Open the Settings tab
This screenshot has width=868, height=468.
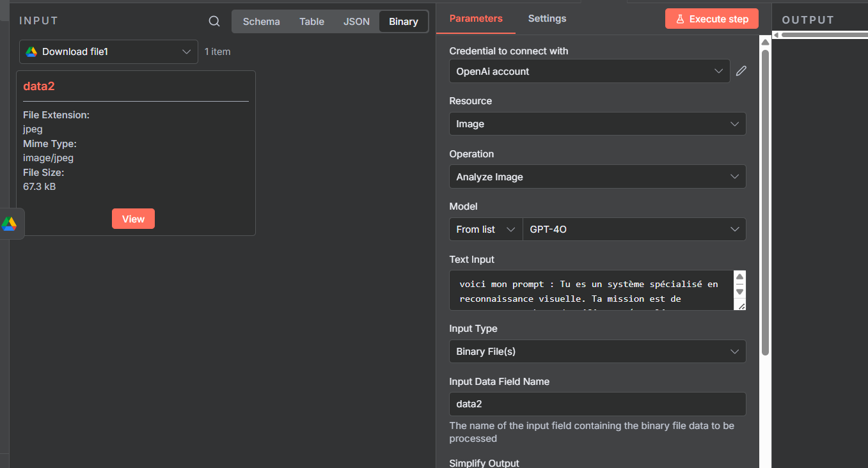tap(547, 19)
